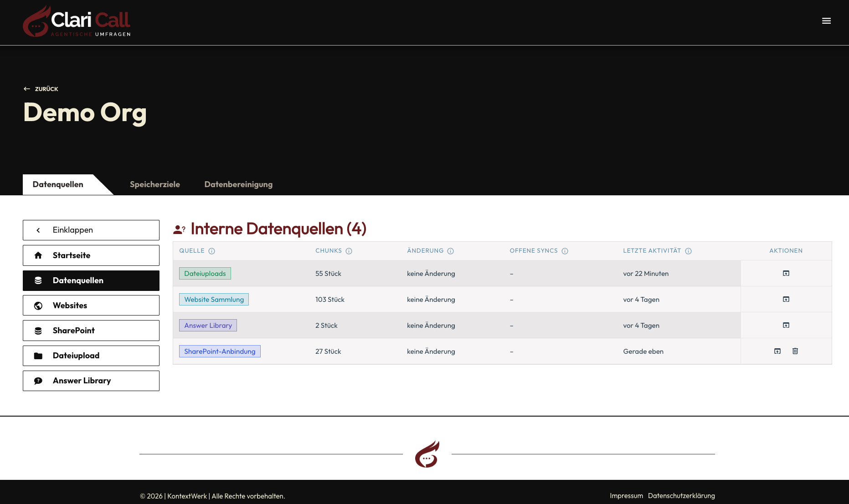Click the info icon next to Chunks

click(349, 251)
